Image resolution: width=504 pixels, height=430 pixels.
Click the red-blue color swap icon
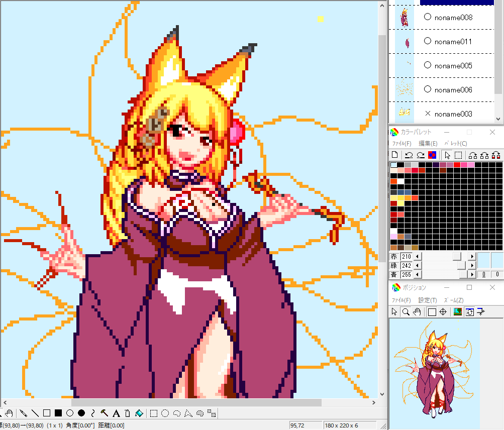coord(432,155)
